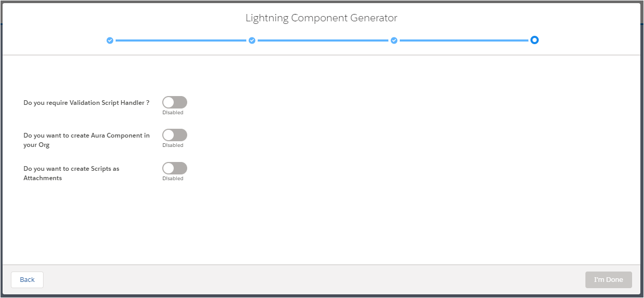The width and height of the screenshot is (644, 298).
Task: Click Disabled text under the Scripts Attachments toggle
Action: 173,179
